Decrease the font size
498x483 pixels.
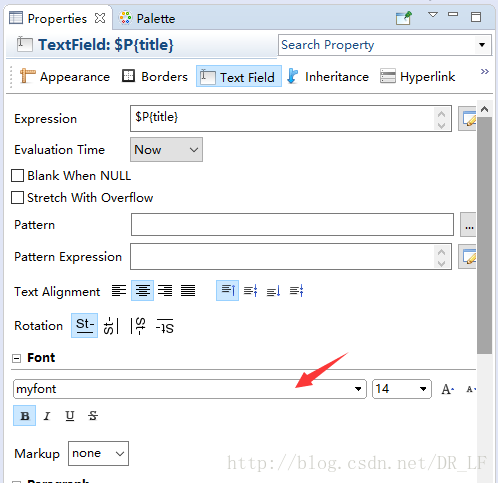tap(470, 389)
